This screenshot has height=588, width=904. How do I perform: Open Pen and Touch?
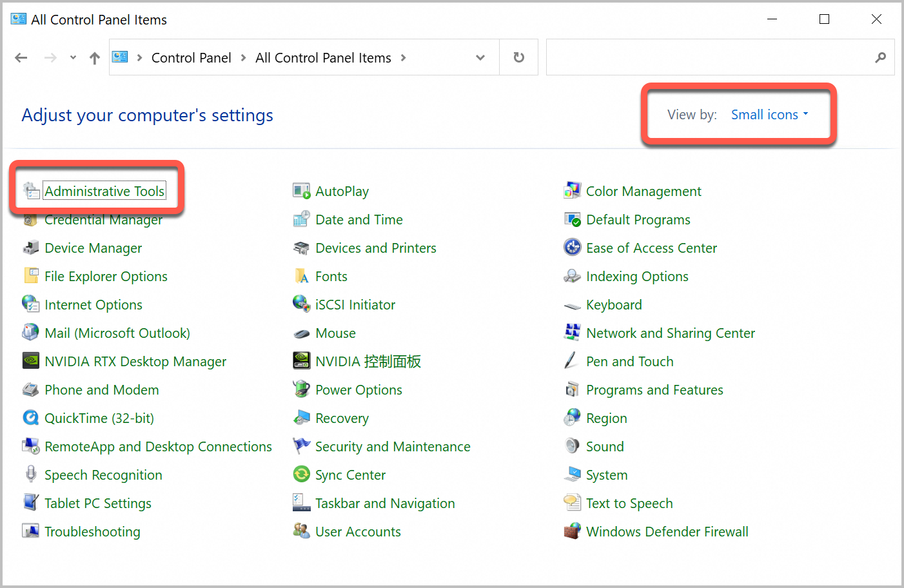coord(629,362)
